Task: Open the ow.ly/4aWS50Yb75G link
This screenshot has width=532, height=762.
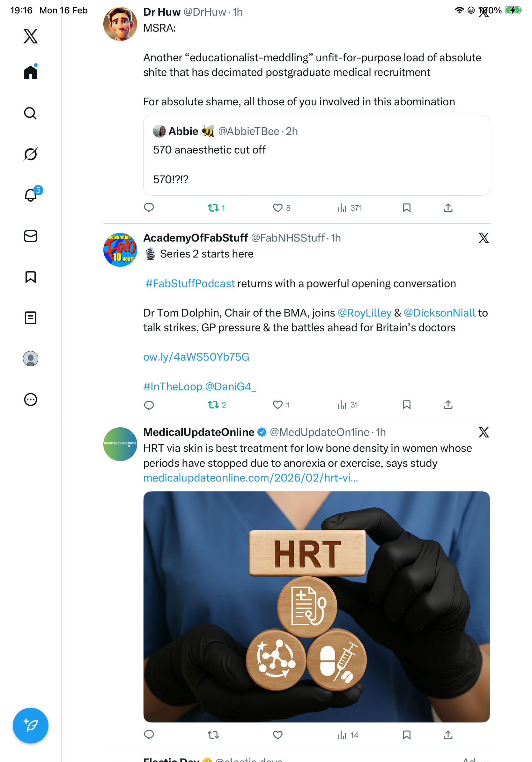Action: click(196, 357)
